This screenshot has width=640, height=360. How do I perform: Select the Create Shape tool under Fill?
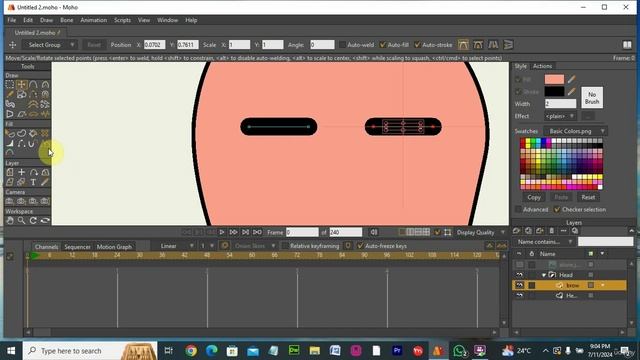[22, 133]
